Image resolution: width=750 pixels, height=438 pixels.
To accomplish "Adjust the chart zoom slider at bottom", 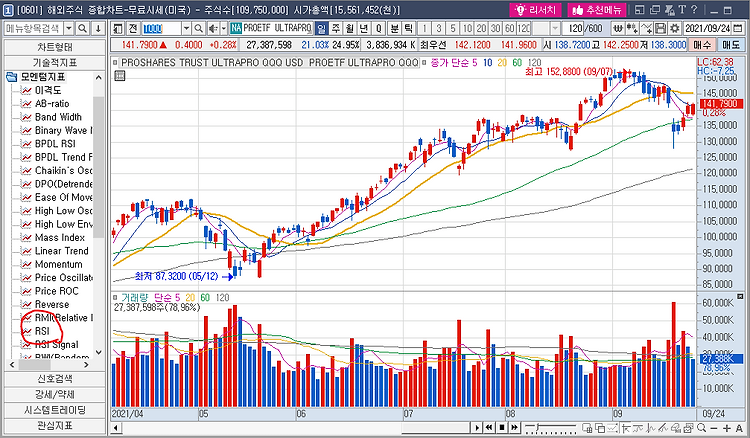I will click(x=550, y=427).
